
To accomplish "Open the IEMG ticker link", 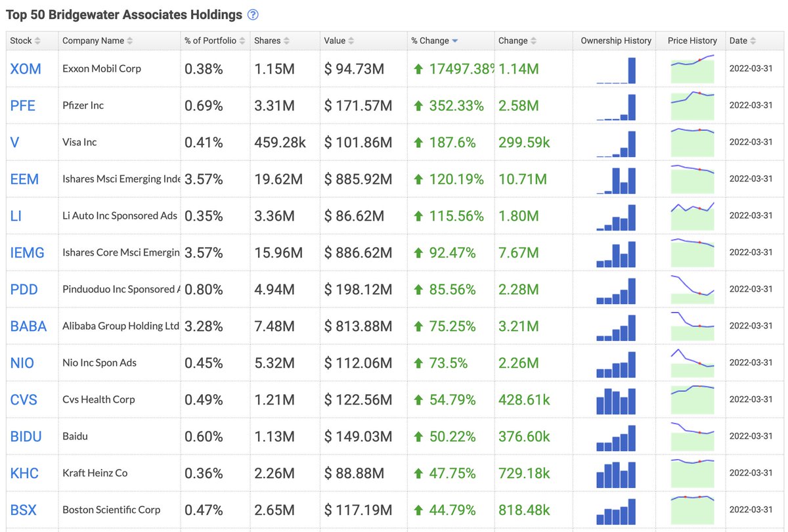I will [x=27, y=253].
